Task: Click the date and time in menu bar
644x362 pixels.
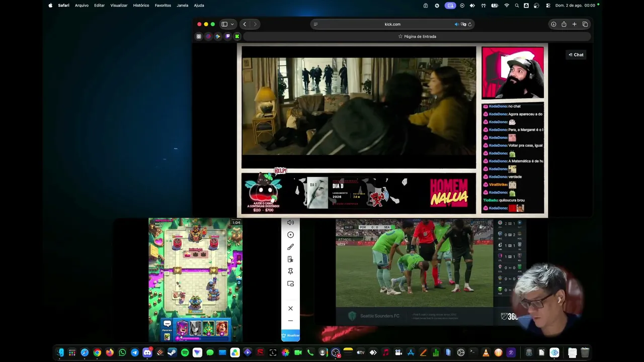Action: [575, 6]
